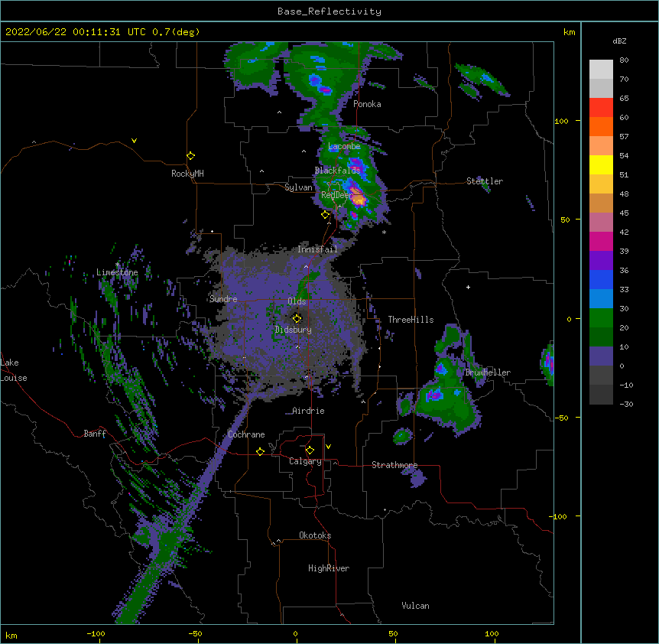Click the Limestone label
The width and height of the screenshot is (659, 644).
click(x=117, y=272)
